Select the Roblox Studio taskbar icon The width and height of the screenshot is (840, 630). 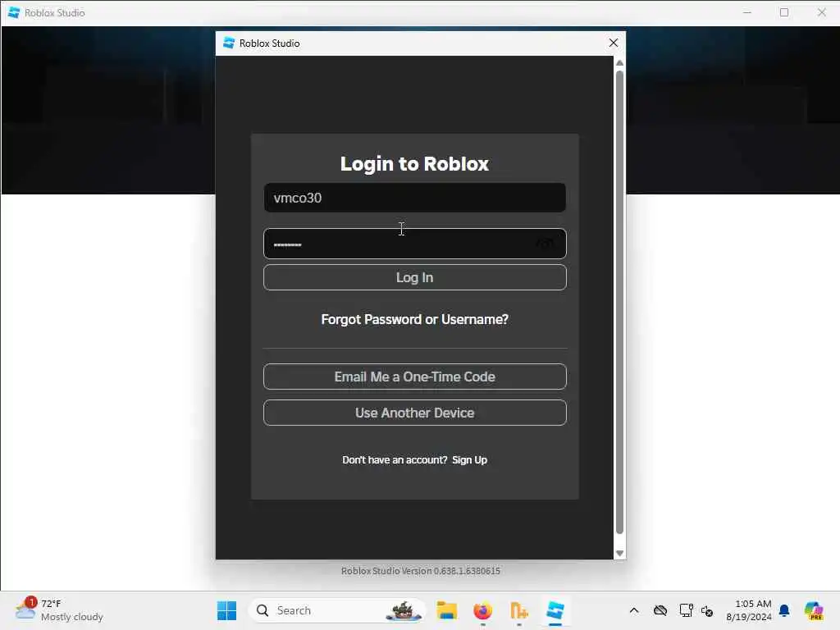[555, 610]
